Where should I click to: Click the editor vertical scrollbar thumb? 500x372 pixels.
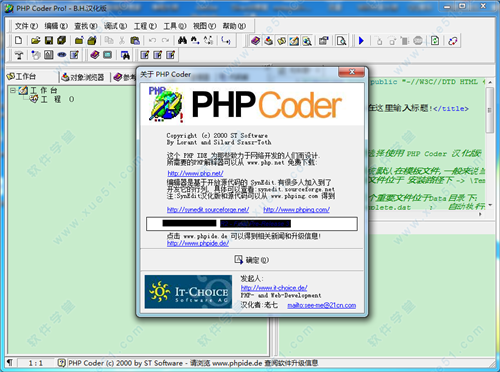click(490, 110)
